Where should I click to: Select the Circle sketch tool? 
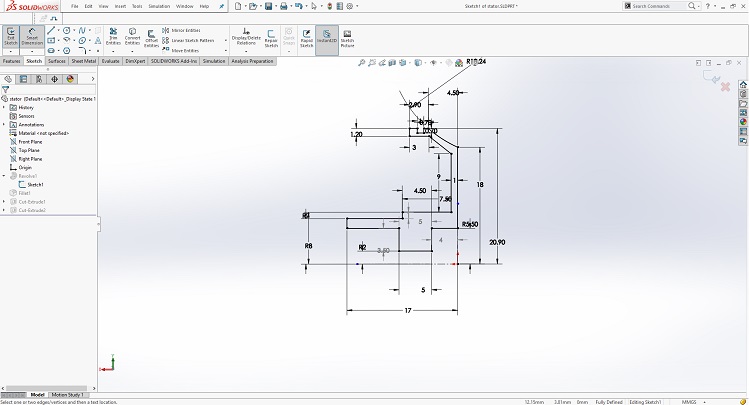point(66,31)
